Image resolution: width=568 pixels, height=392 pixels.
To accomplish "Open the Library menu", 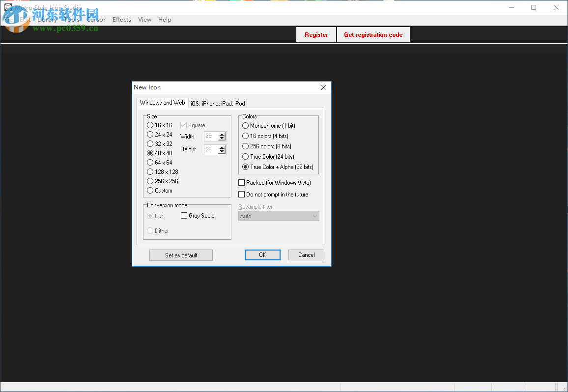I will (x=47, y=20).
